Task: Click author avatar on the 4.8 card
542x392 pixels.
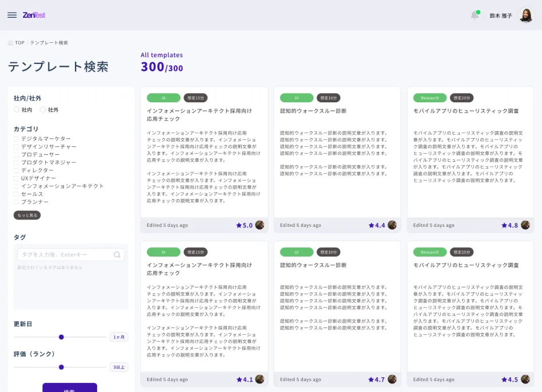Action: point(525,225)
